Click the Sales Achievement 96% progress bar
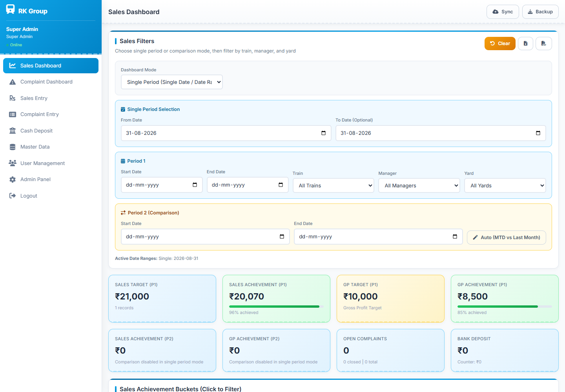This screenshot has width=565, height=392. tap(276, 307)
